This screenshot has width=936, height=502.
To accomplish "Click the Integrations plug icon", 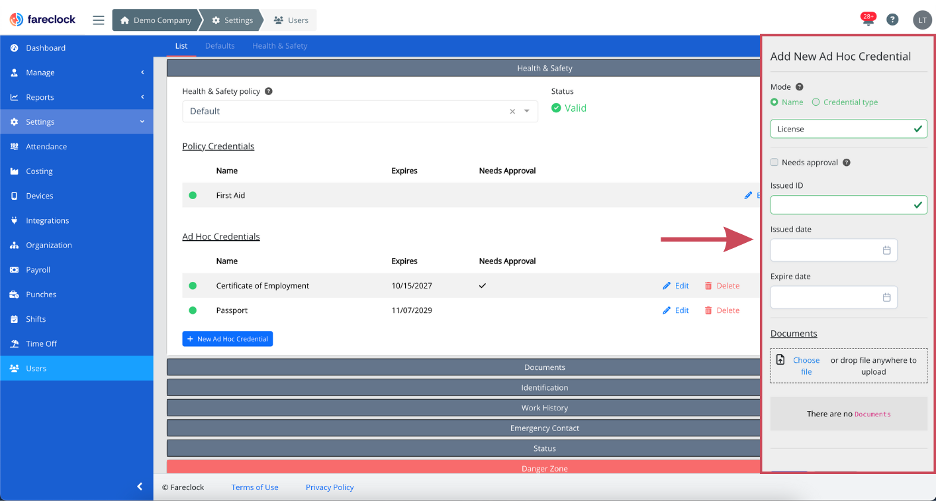I will pyautogui.click(x=14, y=220).
